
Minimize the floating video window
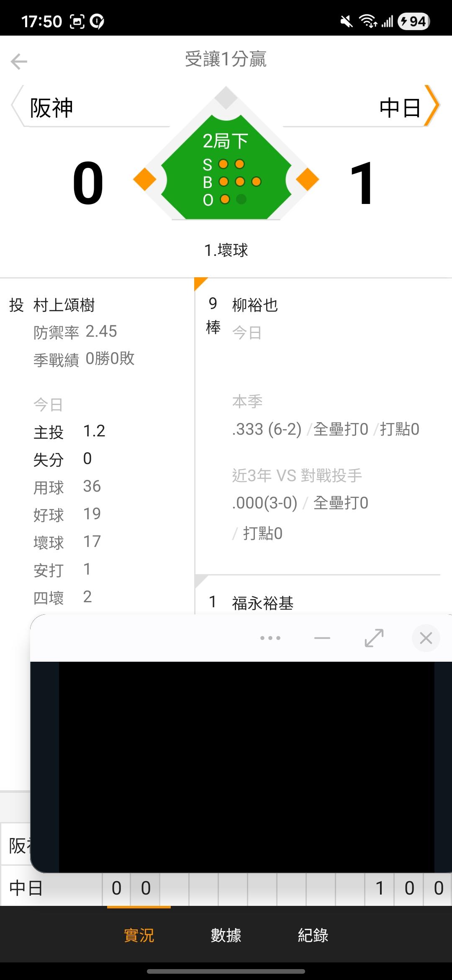tap(322, 638)
